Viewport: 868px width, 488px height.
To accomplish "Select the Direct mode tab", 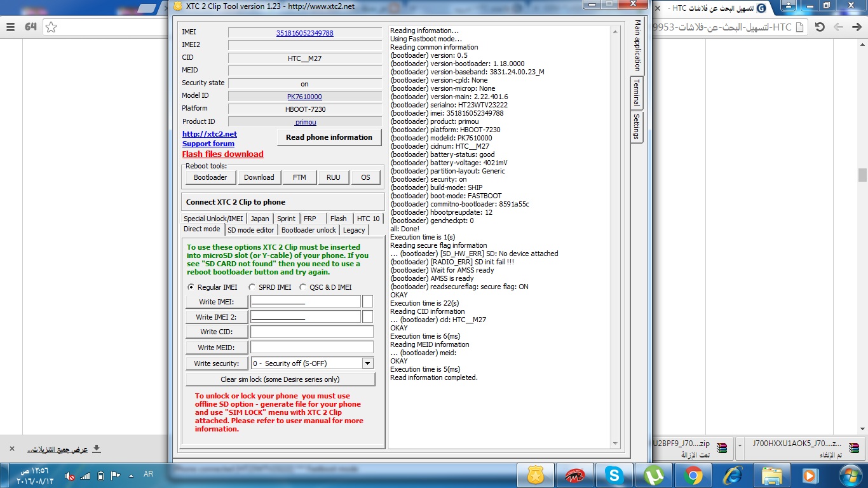I will [202, 229].
